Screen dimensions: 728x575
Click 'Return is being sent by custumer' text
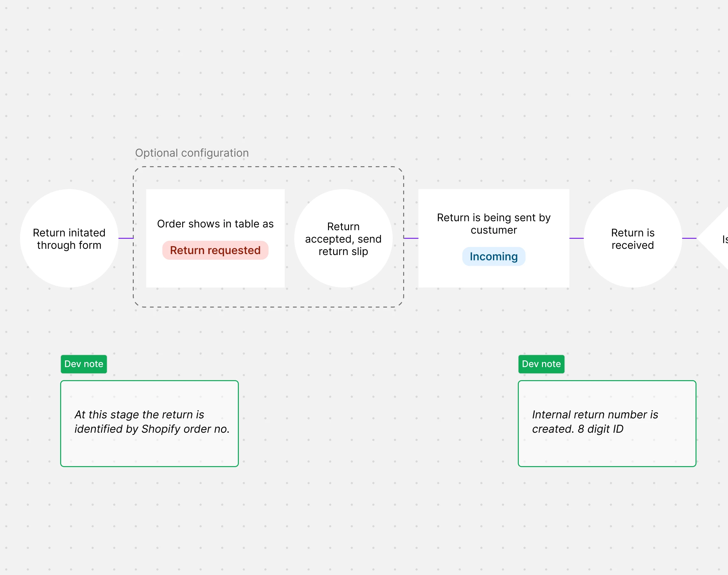click(494, 224)
